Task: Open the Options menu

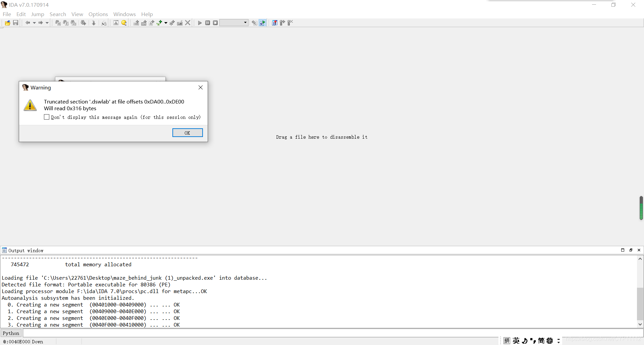Action: tap(98, 14)
